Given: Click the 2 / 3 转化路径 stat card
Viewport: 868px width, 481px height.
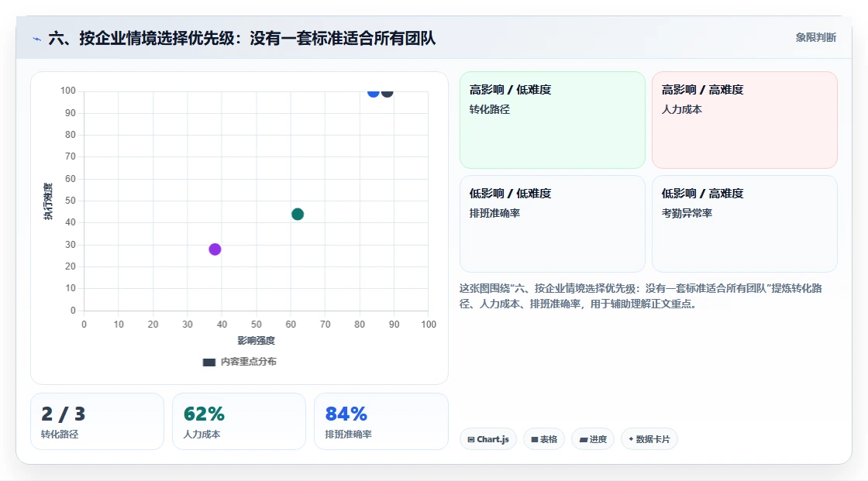Looking at the screenshot, I should coord(98,421).
